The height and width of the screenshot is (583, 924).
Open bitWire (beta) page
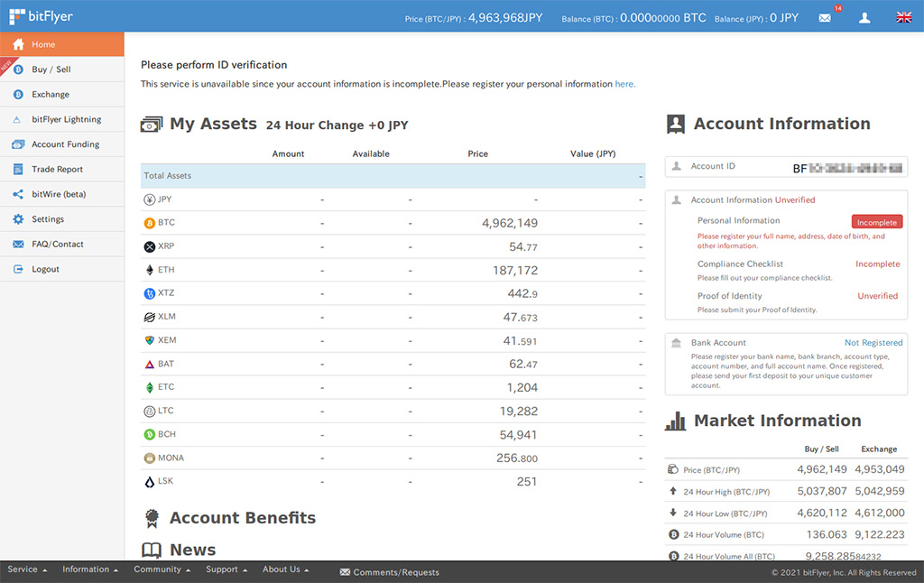point(62,194)
